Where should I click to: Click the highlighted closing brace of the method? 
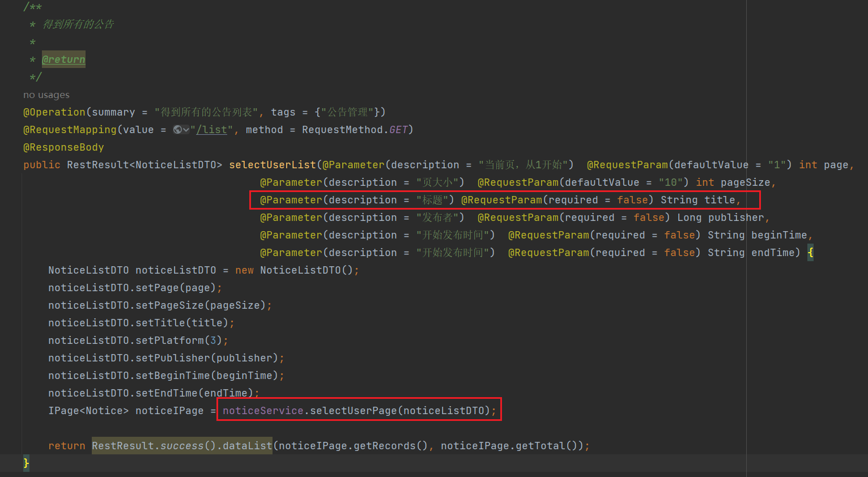(26, 463)
